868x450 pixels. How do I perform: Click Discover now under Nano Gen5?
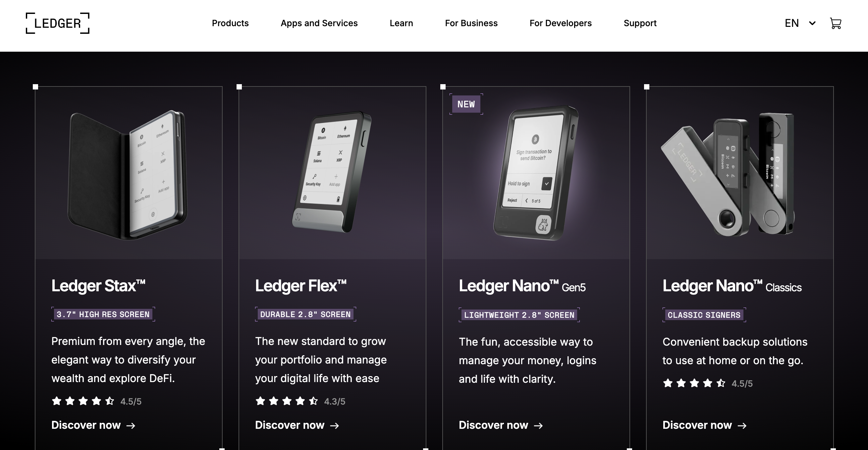(501, 425)
